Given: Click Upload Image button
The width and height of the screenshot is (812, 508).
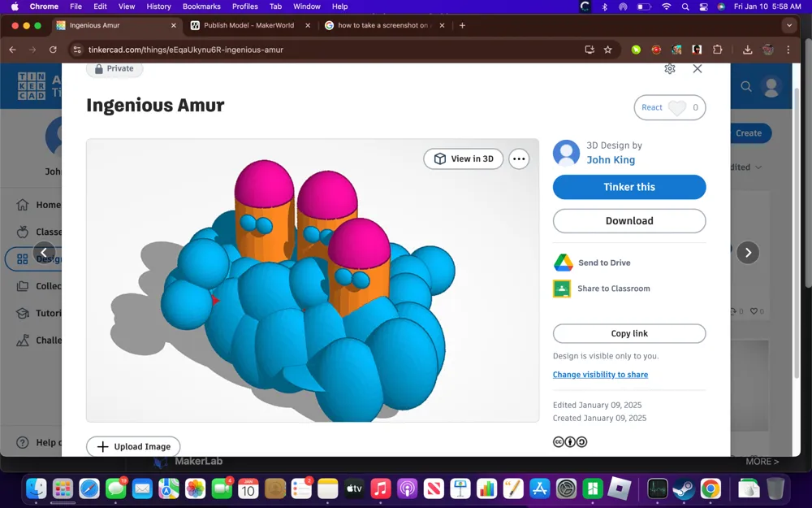Looking at the screenshot, I should pos(133,446).
